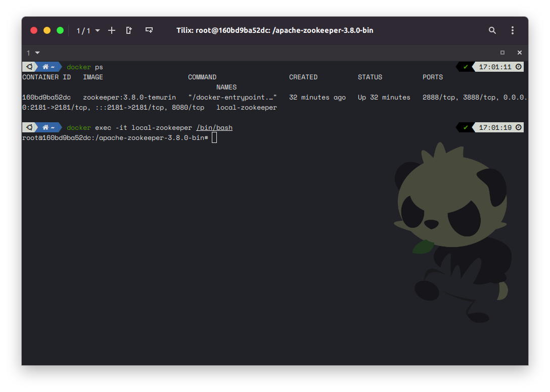Click the green maximize window button
The height and width of the screenshot is (392, 550).
point(60,30)
